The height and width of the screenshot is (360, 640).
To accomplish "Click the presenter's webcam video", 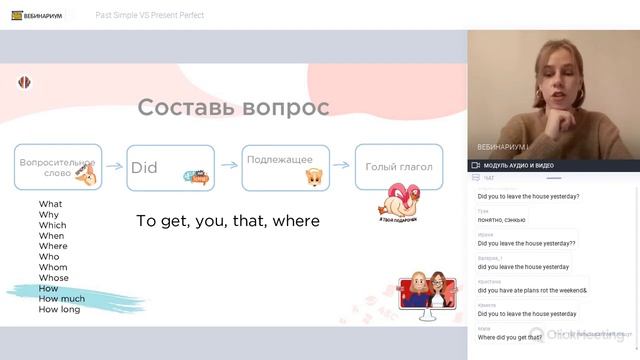I will (553, 95).
